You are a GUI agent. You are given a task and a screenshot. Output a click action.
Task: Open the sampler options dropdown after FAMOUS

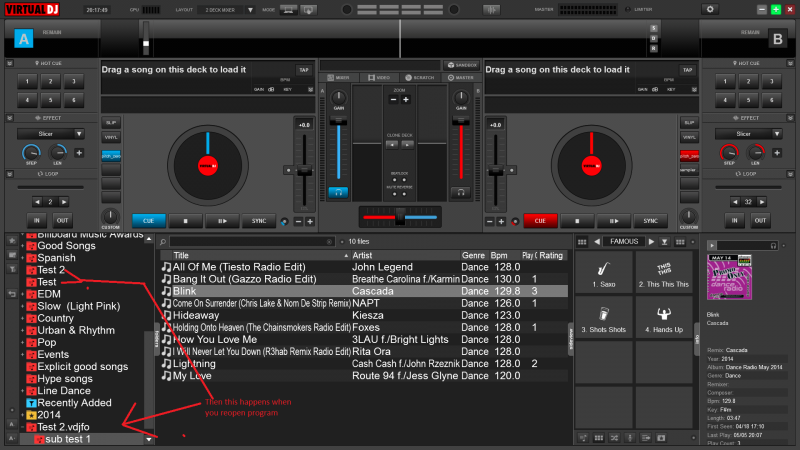pos(664,242)
